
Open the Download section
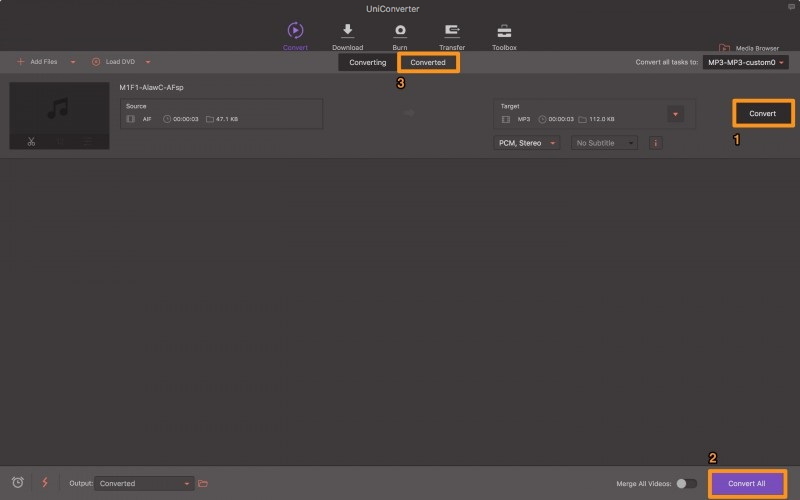point(347,36)
